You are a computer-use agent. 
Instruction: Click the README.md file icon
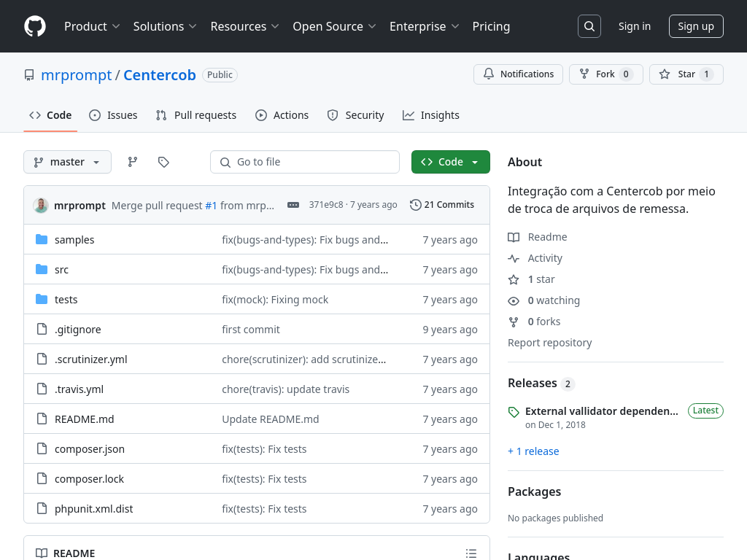pos(42,419)
